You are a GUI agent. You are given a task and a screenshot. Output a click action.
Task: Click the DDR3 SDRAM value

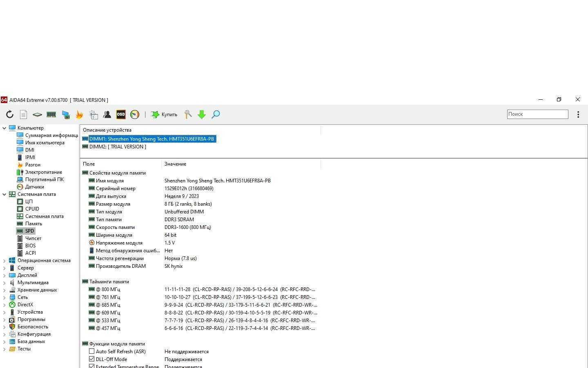179,220
